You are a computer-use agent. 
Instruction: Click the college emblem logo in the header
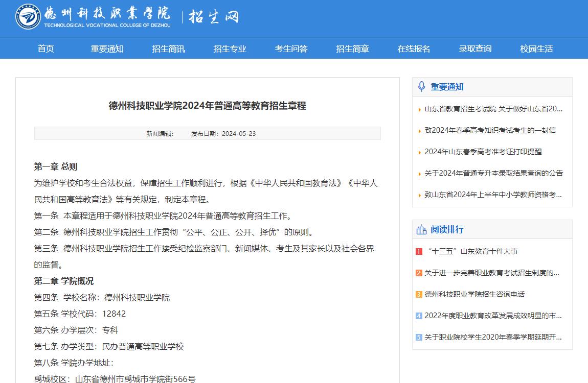[x=28, y=17]
